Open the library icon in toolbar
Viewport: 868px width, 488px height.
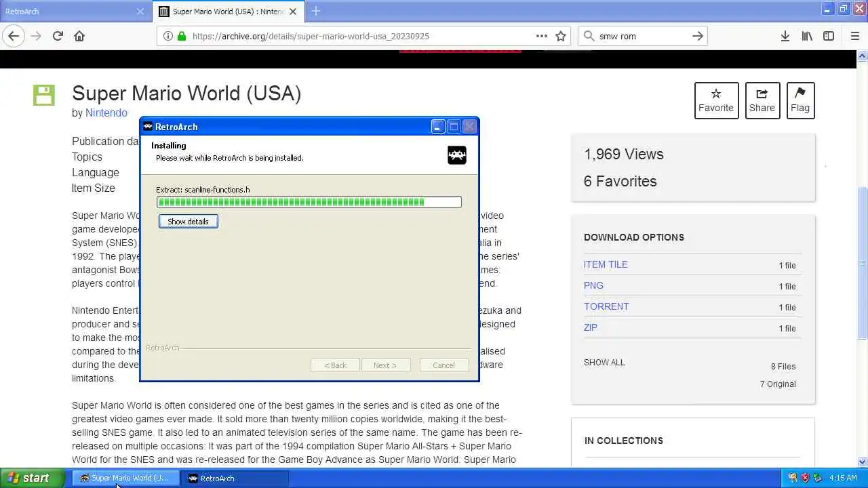[x=807, y=36]
